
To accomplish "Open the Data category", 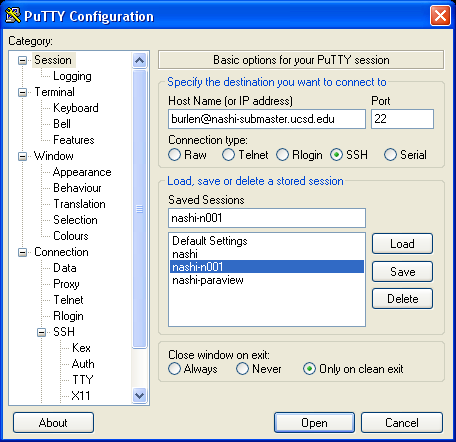I will click(65, 268).
